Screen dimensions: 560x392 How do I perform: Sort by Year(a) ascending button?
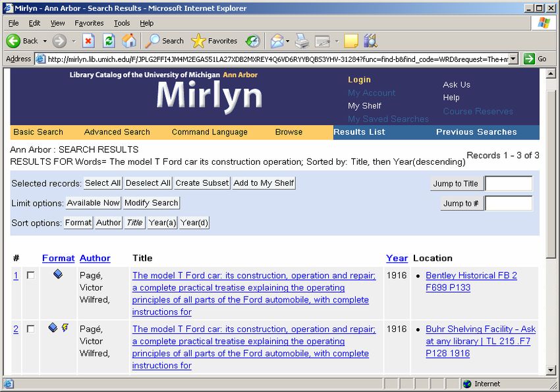[163, 223]
